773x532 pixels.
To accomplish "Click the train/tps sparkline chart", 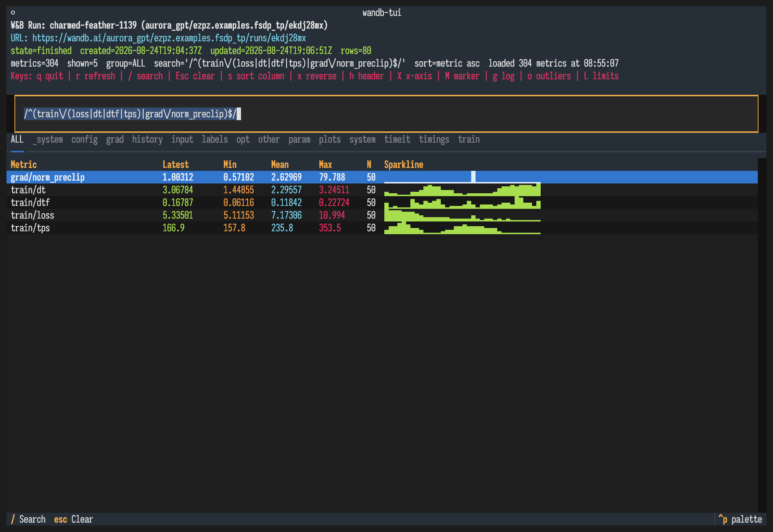I will click(x=462, y=228).
